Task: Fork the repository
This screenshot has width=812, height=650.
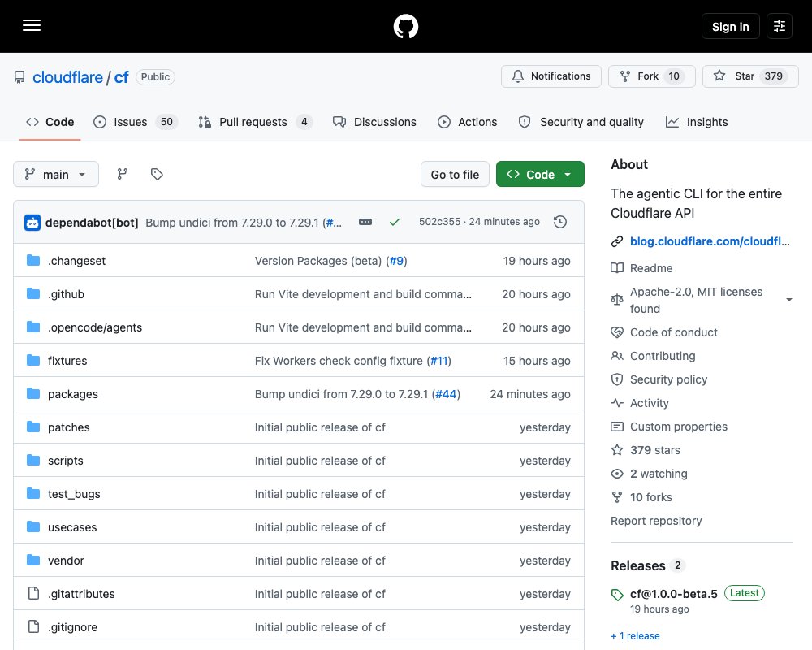Action: tap(651, 76)
